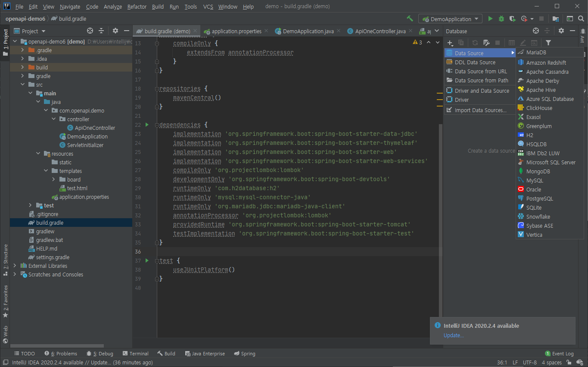The width and height of the screenshot is (588, 367).
Task: Click Import Data Sources entry
Action: tap(480, 110)
